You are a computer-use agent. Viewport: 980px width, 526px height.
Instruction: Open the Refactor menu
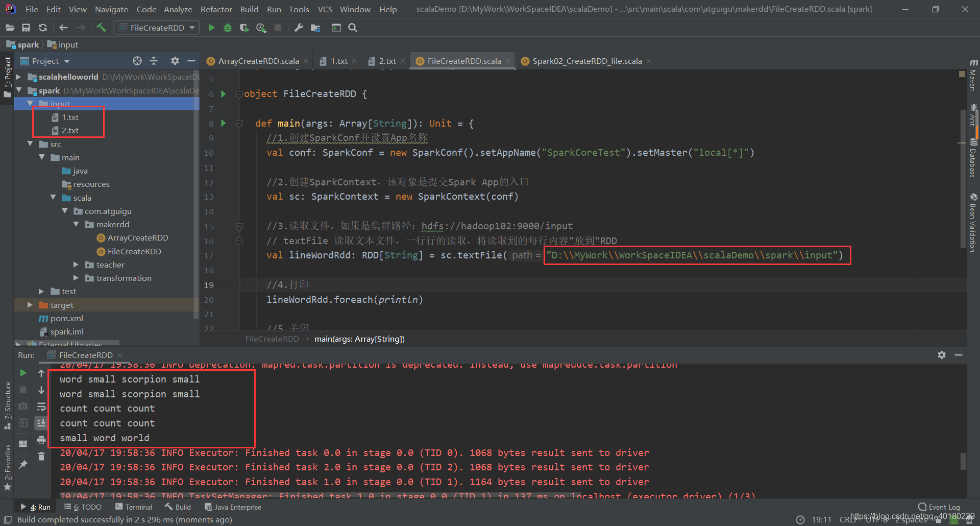tap(216, 9)
